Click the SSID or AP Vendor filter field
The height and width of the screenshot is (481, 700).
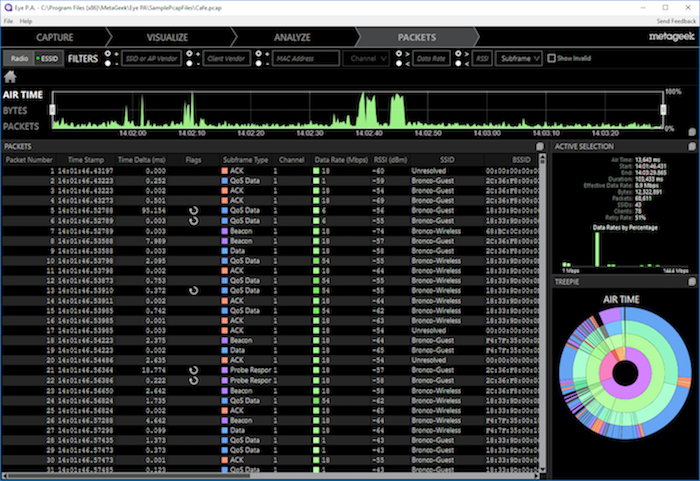coord(151,59)
